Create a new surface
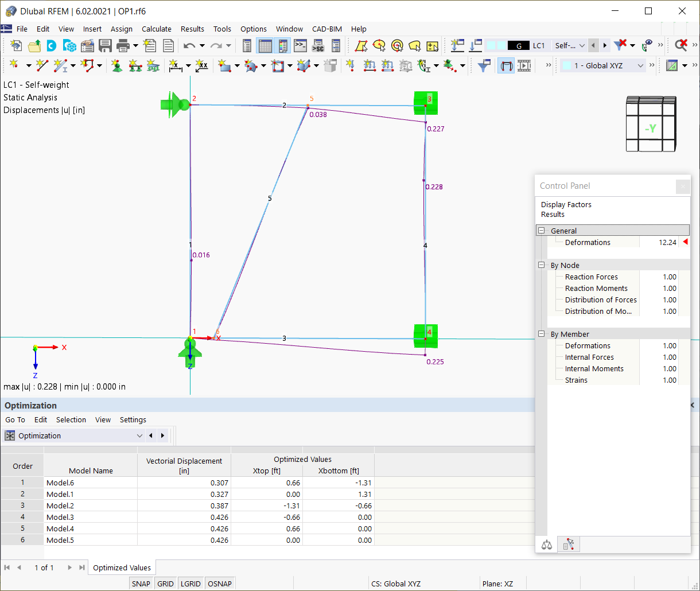Viewport: 700px width, 591px height. 224,66
